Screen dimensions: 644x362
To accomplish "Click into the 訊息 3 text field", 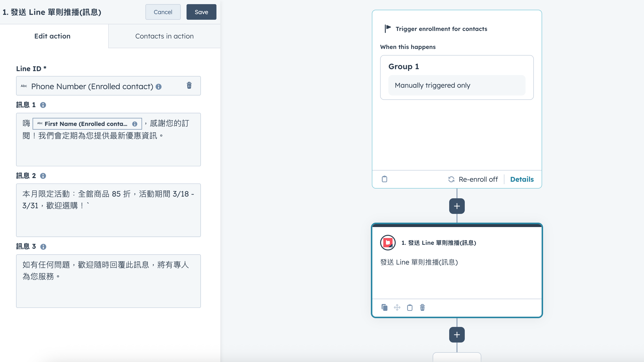I will pos(108,290).
